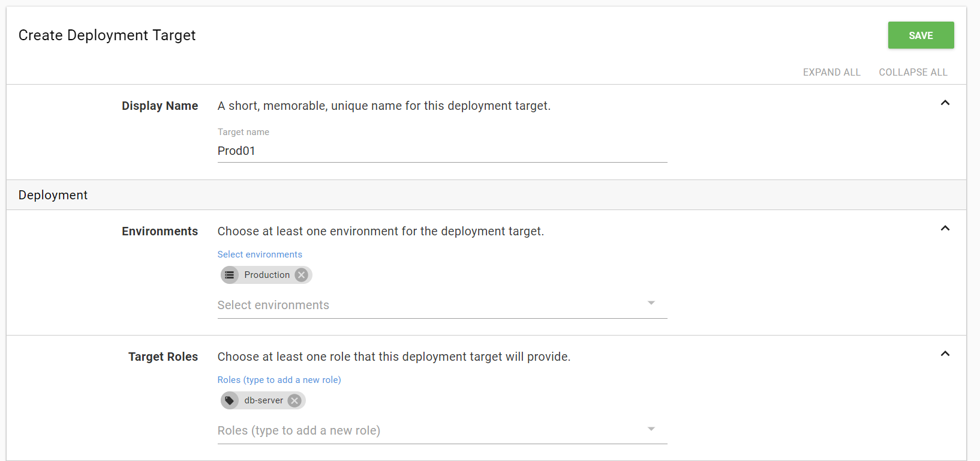Click COLLAPSE ALL sections
Screen dimensions: 980x461
(x=913, y=72)
